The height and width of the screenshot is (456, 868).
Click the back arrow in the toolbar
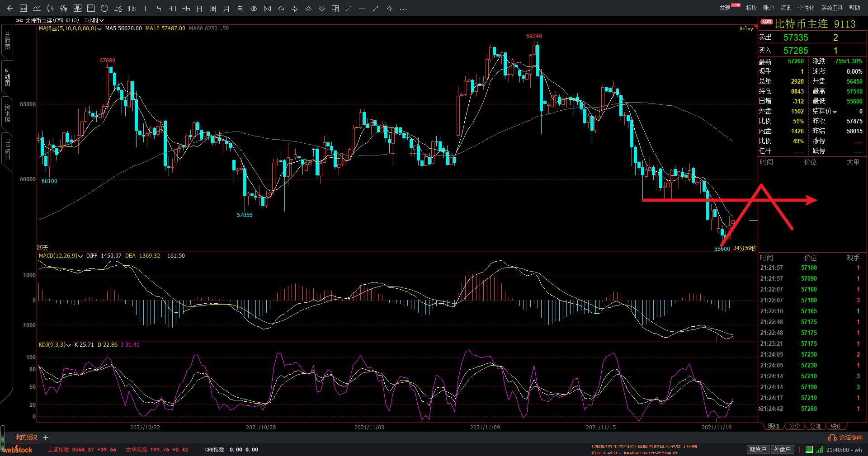coord(10,9)
